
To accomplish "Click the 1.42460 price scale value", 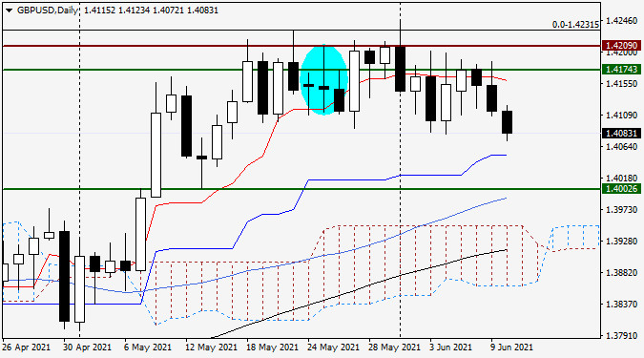I will 622,21.
